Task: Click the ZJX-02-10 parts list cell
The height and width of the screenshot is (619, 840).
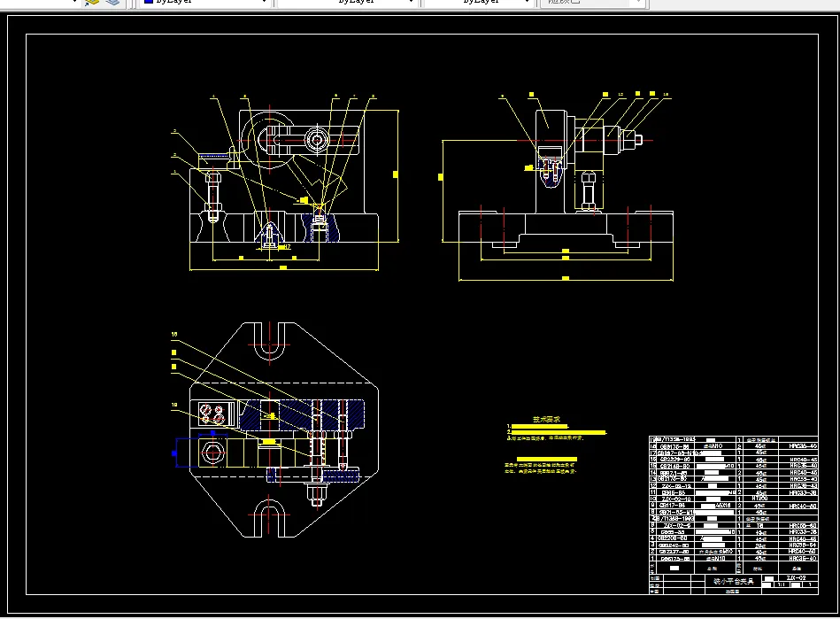Action: pos(675,499)
